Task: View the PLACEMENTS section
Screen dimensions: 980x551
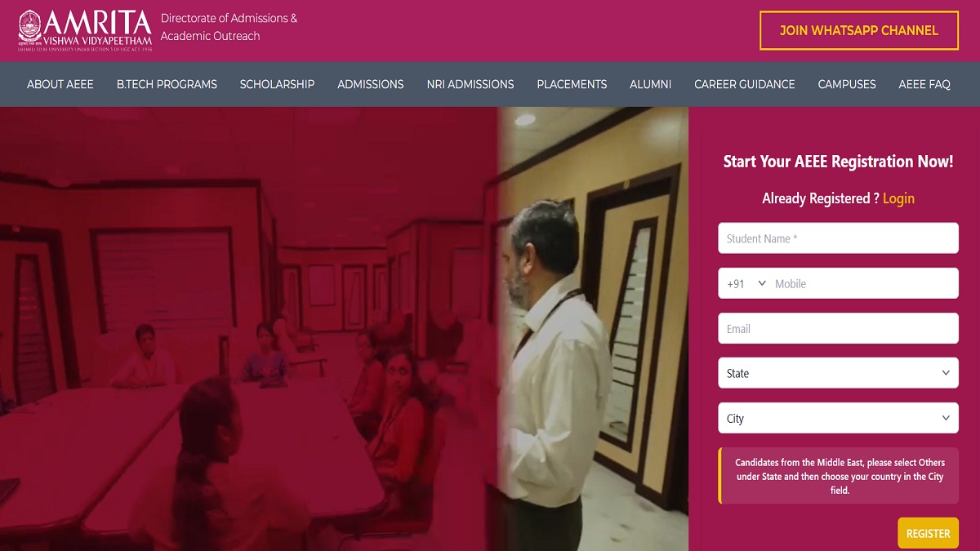Action: (572, 84)
